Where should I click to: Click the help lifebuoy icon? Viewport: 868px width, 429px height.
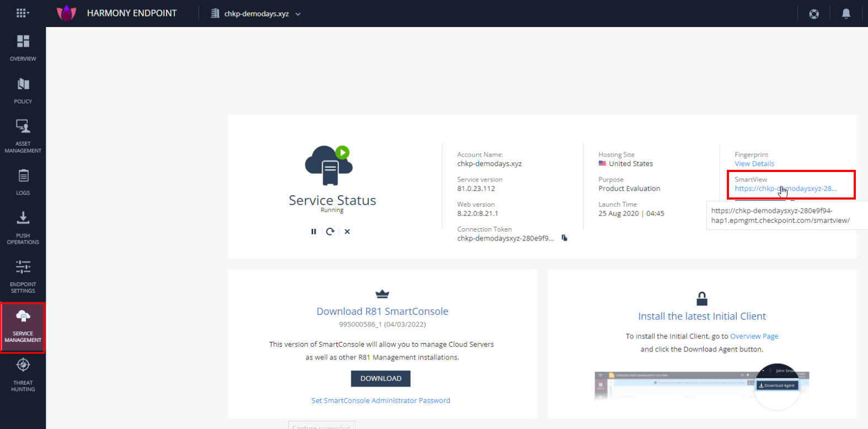click(814, 14)
